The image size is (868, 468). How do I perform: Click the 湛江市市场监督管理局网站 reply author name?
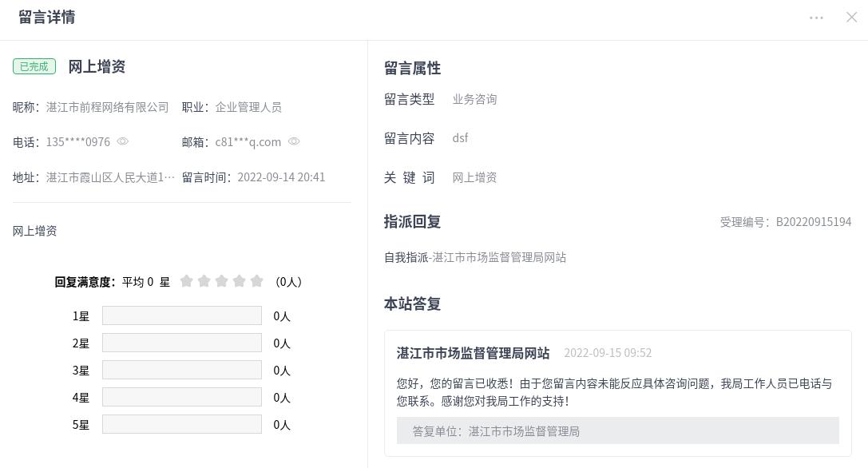coord(473,353)
